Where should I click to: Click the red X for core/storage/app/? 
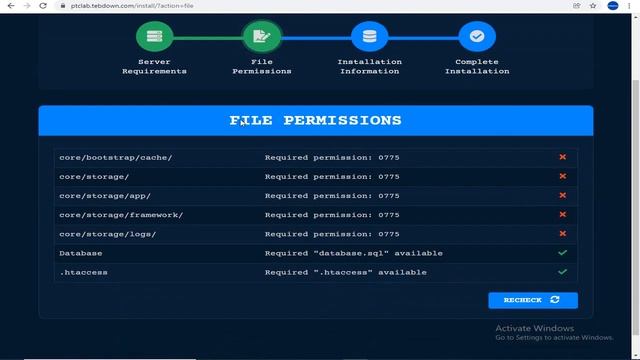(x=562, y=196)
